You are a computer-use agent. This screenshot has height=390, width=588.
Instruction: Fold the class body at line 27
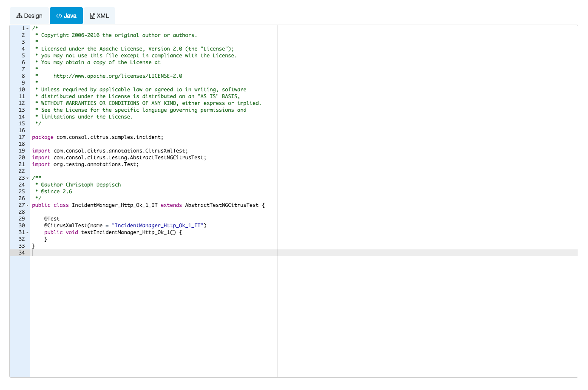(x=28, y=205)
